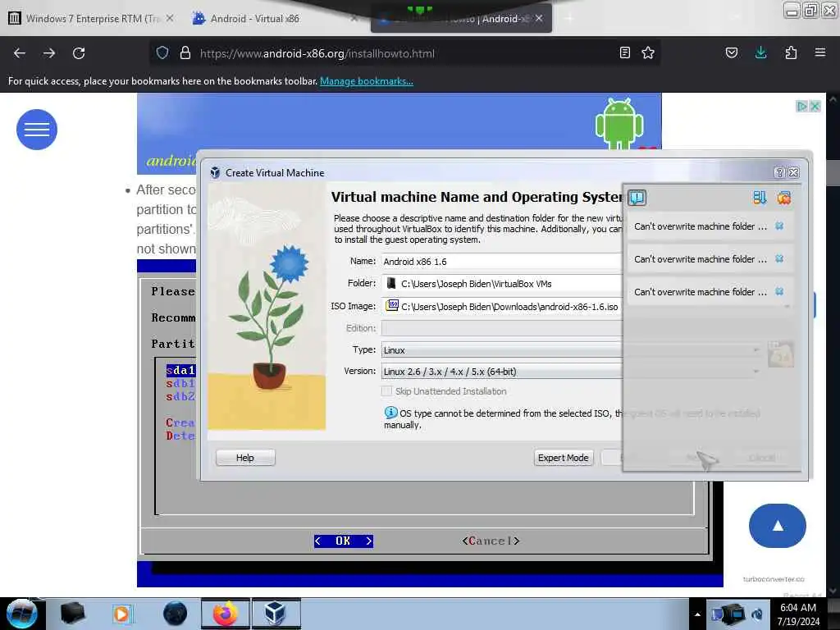Open the Firefox downloads panel
The width and height of the screenshot is (840, 630).
[x=760, y=53]
